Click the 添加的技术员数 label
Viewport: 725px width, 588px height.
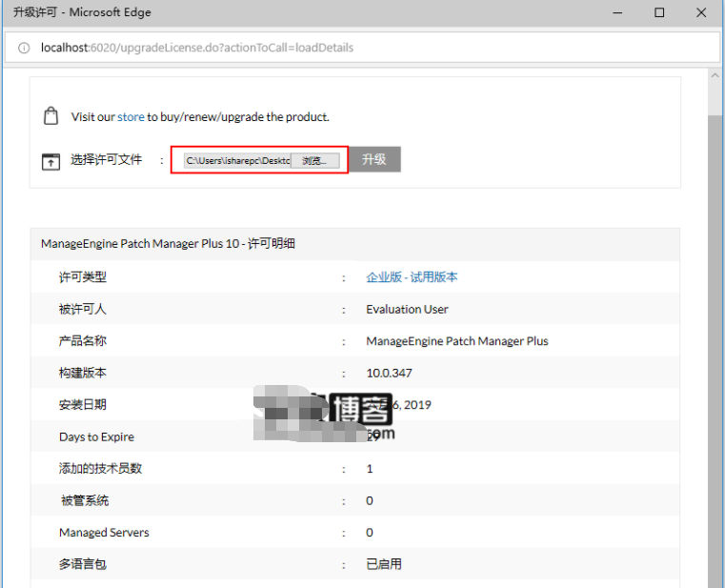click(x=100, y=469)
